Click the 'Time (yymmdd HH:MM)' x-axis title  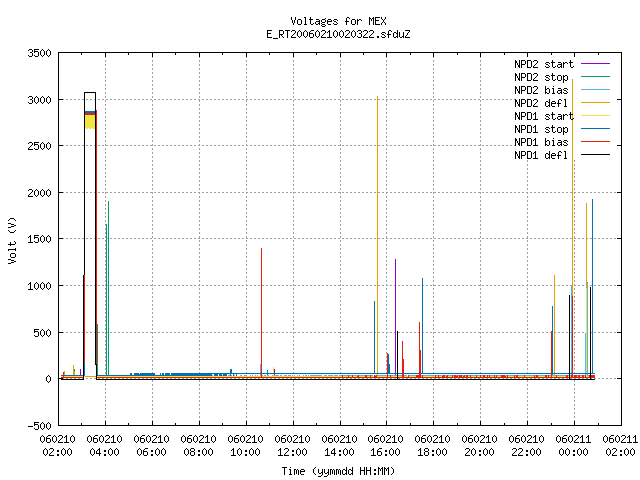(338, 471)
